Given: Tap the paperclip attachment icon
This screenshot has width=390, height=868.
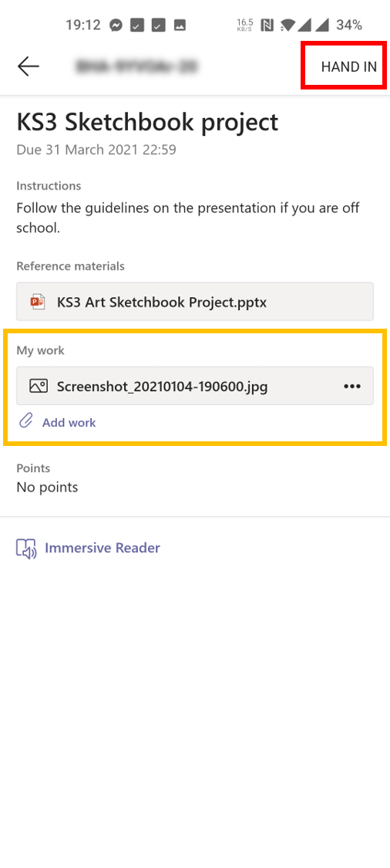Looking at the screenshot, I should (26, 421).
